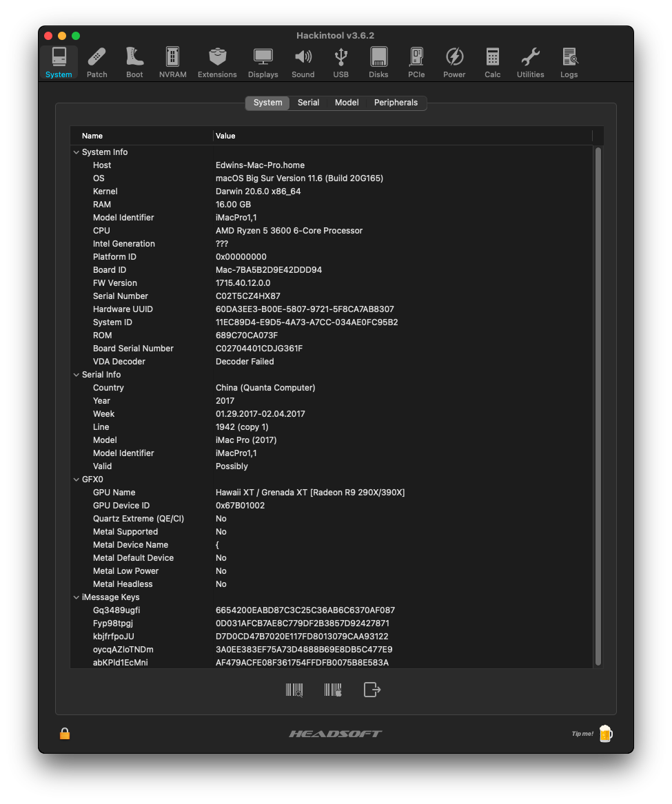Collapse the Serial Info group
Screen dimensions: 672x804
tap(77, 375)
